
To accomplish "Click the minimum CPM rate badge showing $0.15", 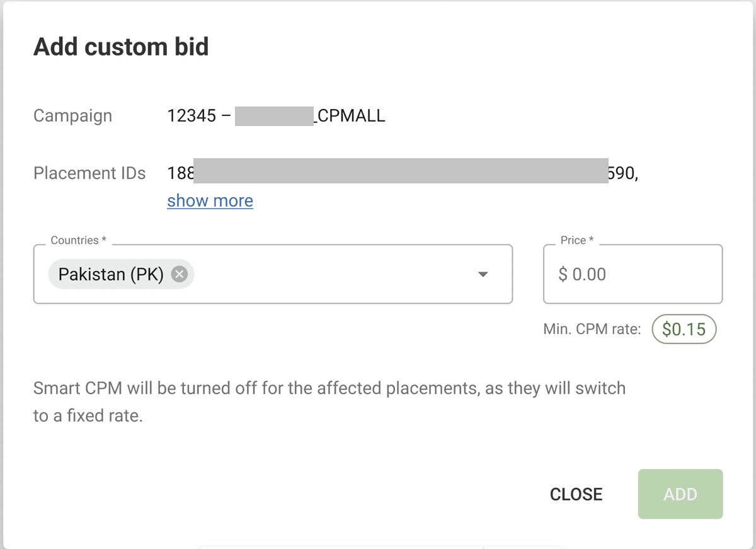I will [684, 328].
